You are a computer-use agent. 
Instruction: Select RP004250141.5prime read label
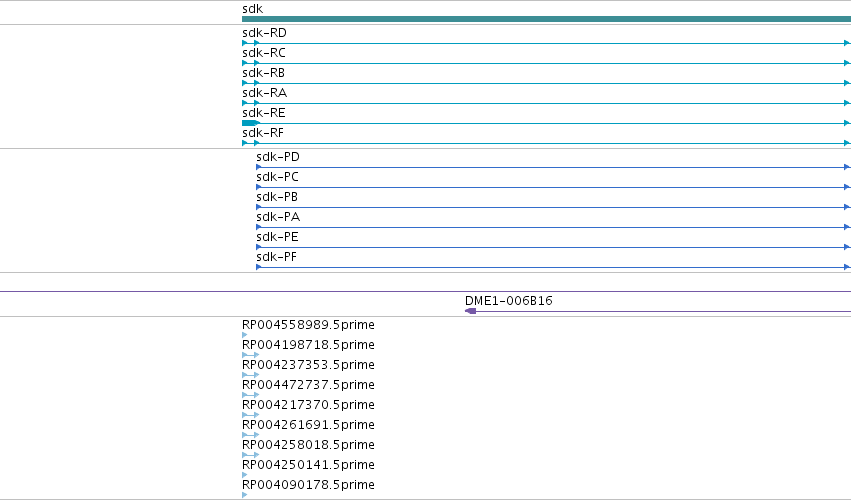[x=308, y=465]
